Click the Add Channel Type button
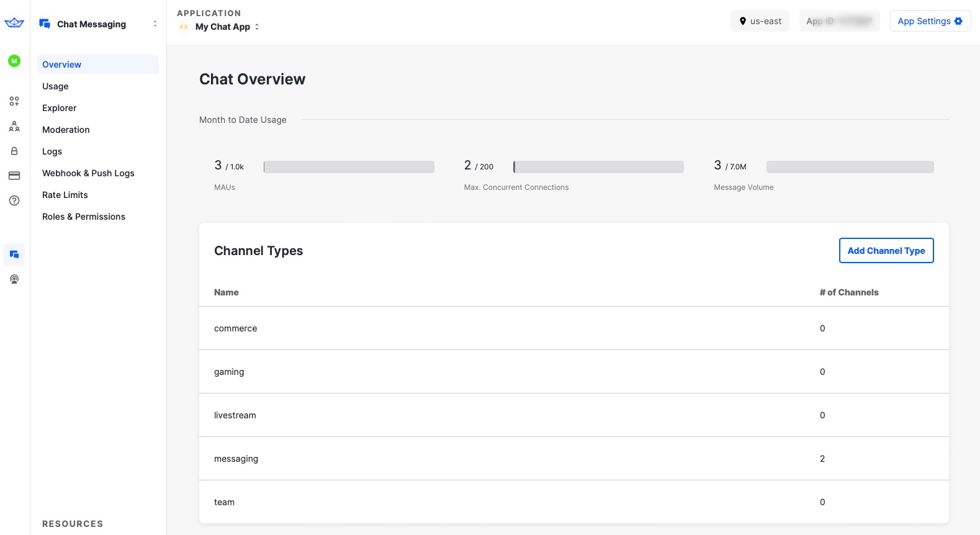980x535 pixels. tap(886, 251)
